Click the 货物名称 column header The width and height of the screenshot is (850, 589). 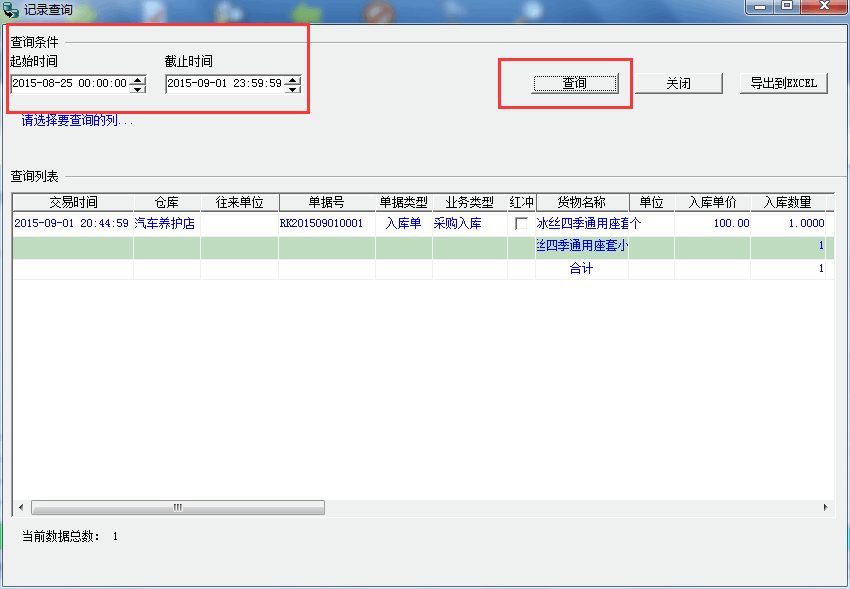[x=582, y=203]
